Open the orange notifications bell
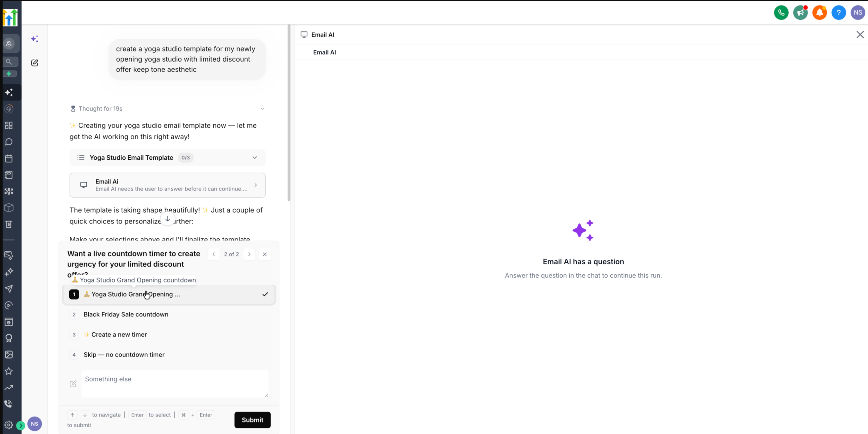868x434 pixels. (819, 13)
